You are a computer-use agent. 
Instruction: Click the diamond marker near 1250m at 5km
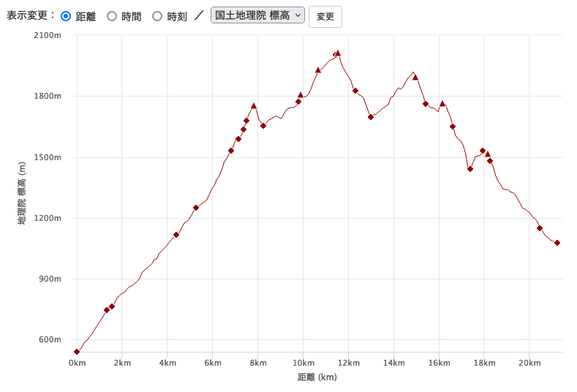pyautogui.click(x=196, y=208)
